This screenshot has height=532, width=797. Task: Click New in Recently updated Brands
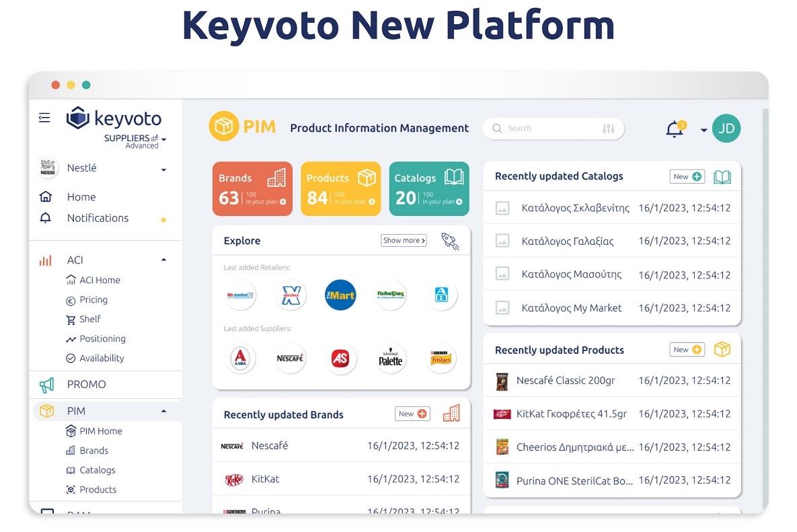412,414
